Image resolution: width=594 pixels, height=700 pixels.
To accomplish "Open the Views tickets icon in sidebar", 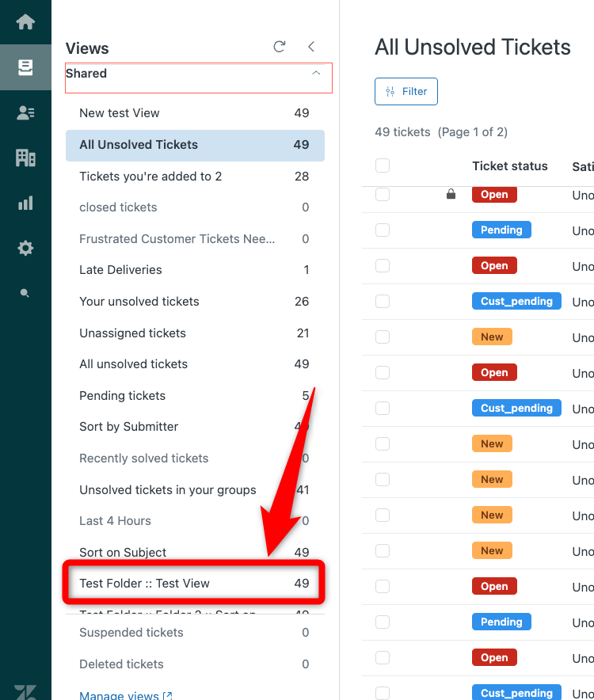I will pos(25,67).
